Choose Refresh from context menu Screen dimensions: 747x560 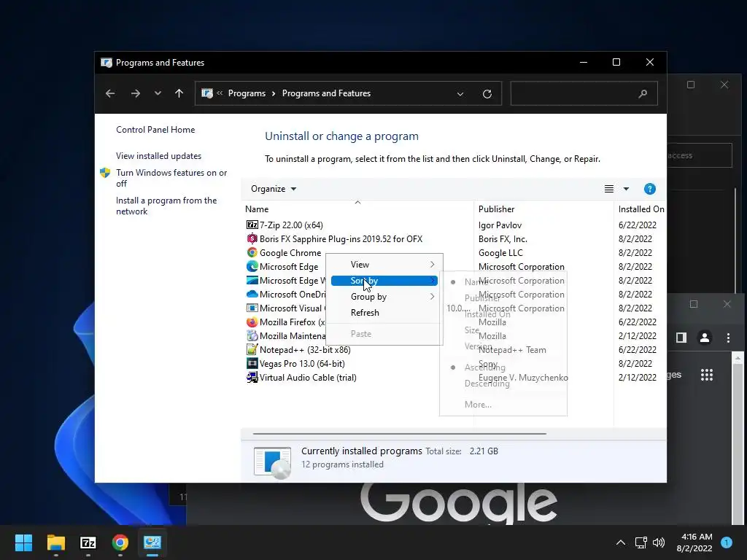384,313
